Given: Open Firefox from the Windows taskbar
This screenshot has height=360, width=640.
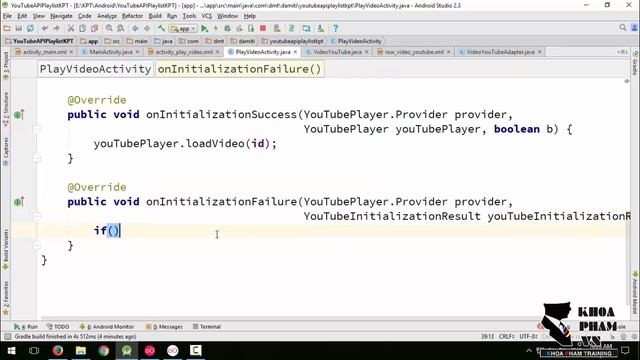Looking at the screenshot, I should click(58, 351).
